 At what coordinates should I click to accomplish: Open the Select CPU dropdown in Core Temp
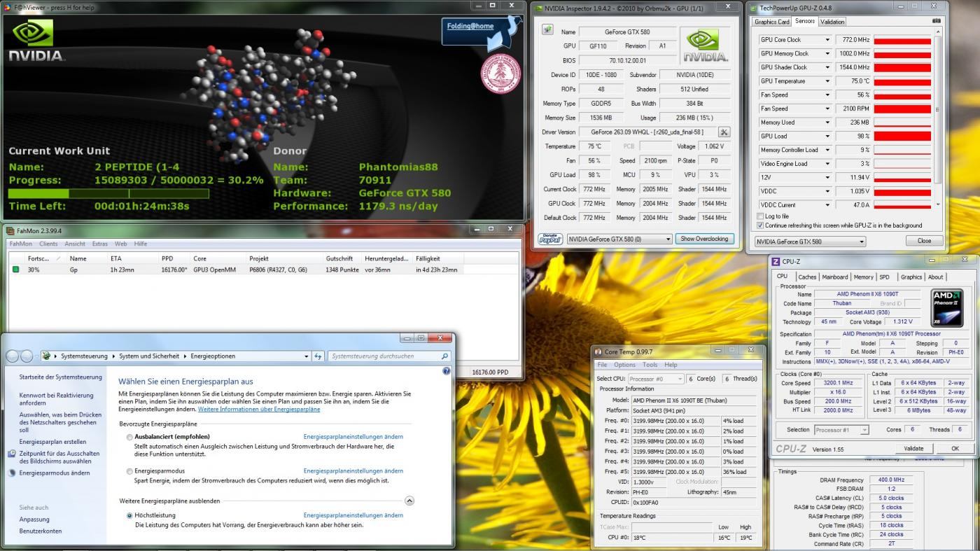pyautogui.click(x=655, y=378)
